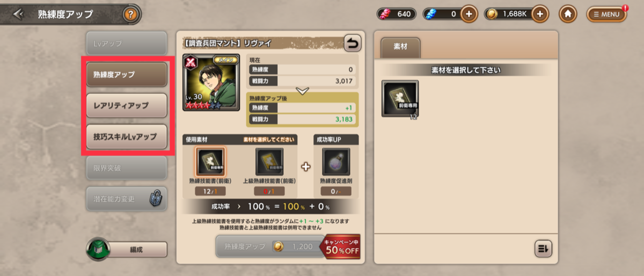Select the 上級熟練技能書(前衛) material slot
This screenshot has height=276, width=644.
(x=269, y=162)
